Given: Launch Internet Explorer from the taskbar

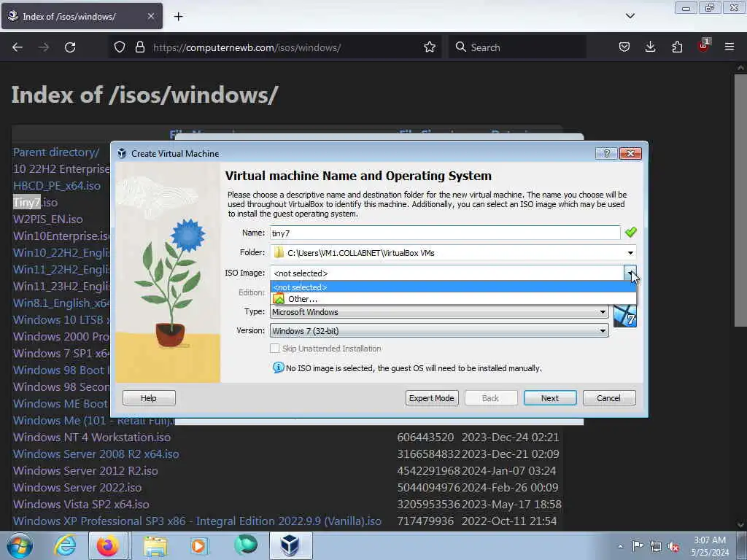Looking at the screenshot, I should pos(65,545).
